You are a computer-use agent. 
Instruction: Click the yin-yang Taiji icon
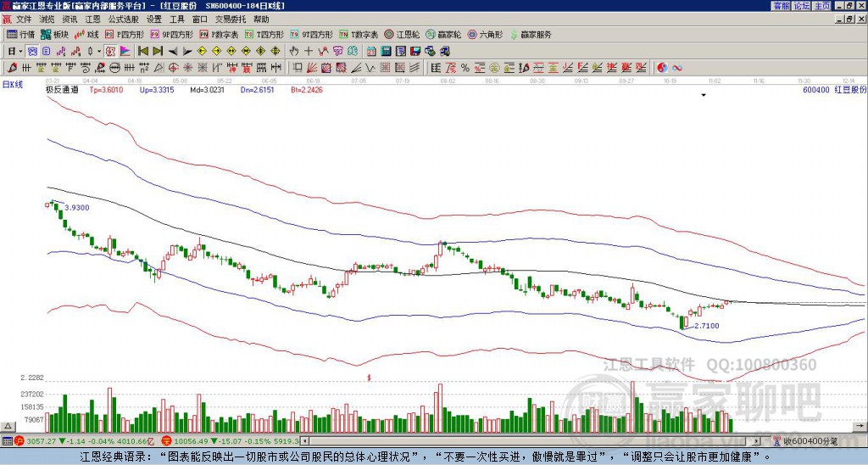662,68
